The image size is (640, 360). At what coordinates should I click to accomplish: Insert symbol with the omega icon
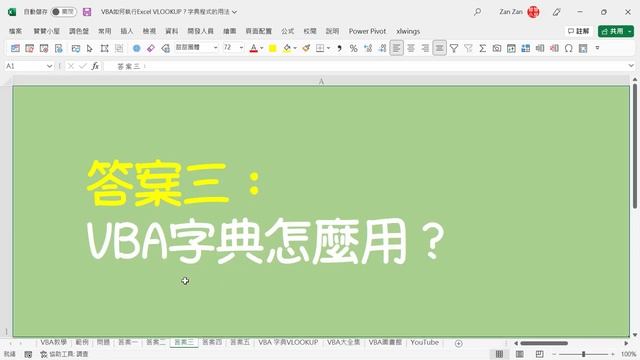[569, 48]
